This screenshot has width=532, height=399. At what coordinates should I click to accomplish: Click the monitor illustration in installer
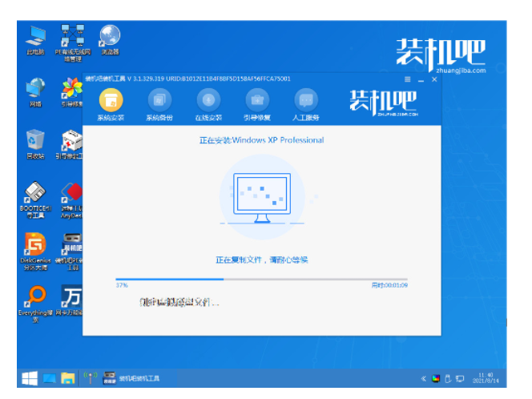pos(262,198)
